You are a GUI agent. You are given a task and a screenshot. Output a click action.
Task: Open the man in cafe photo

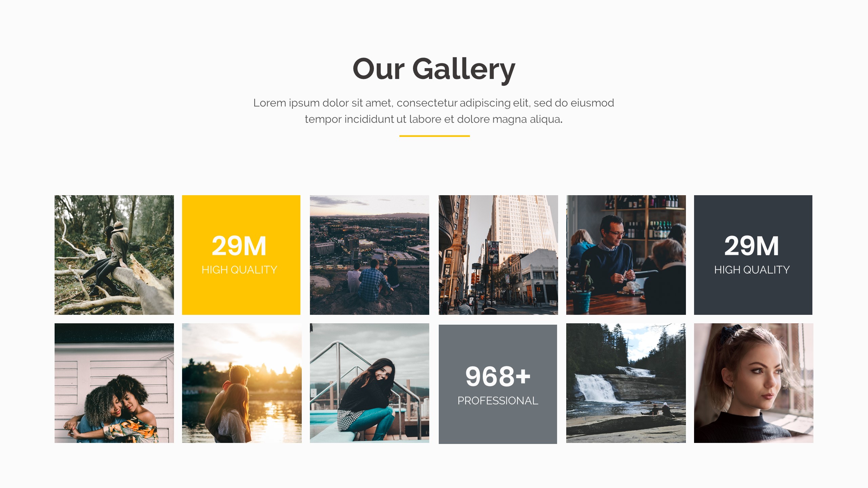point(626,255)
